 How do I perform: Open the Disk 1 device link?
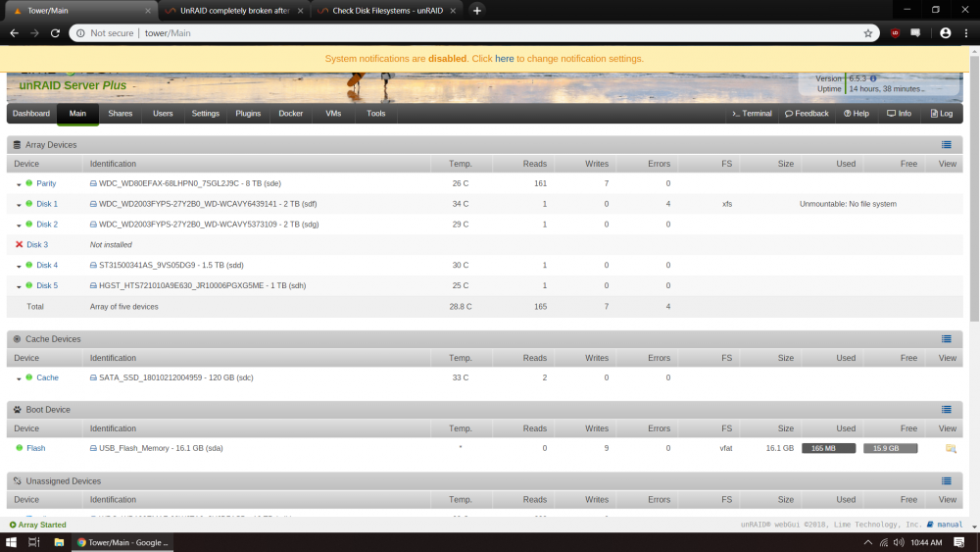click(47, 204)
